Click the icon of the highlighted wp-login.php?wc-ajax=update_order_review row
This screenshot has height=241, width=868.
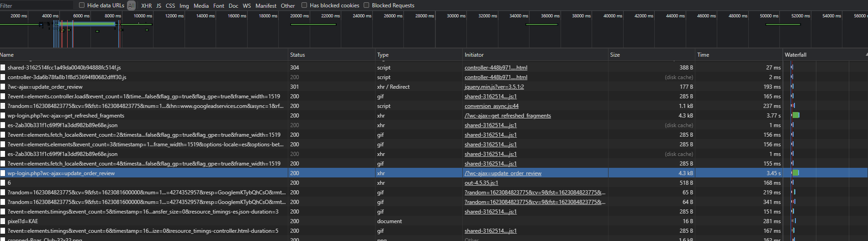tap(3, 173)
